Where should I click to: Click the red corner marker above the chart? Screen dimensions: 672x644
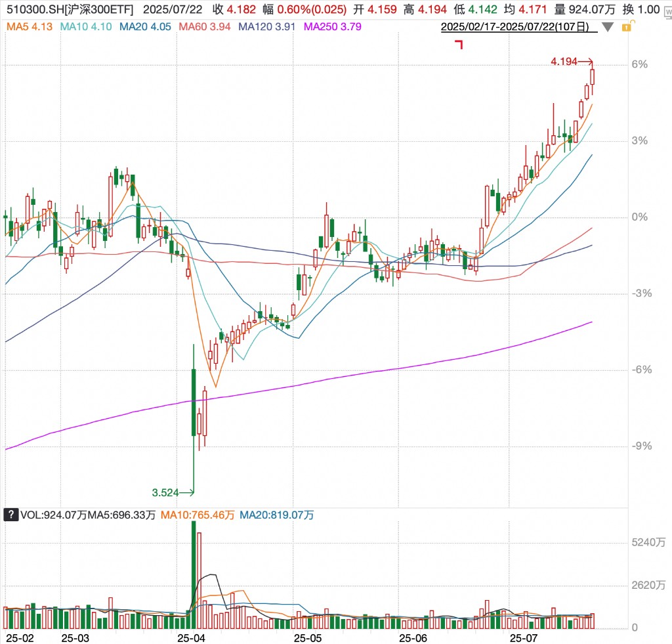(459, 45)
